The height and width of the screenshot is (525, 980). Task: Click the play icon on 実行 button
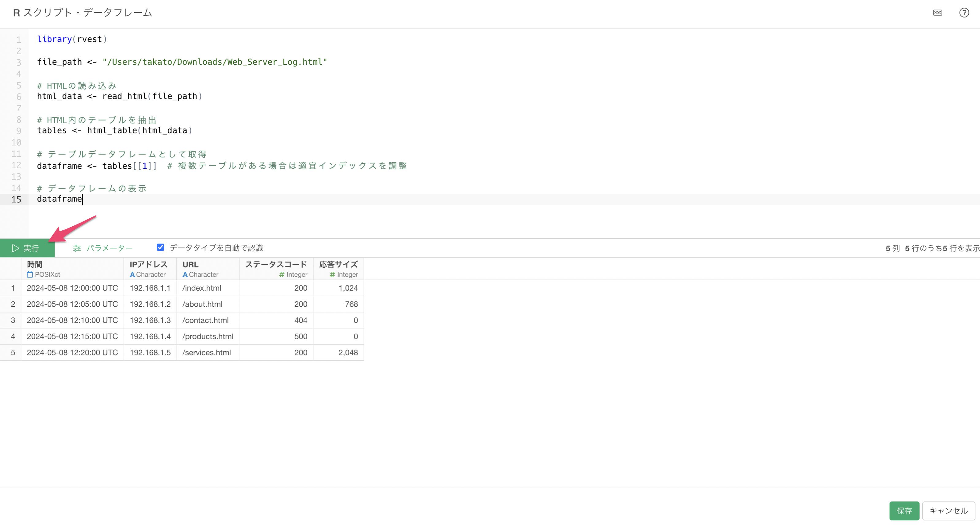[x=15, y=248]
